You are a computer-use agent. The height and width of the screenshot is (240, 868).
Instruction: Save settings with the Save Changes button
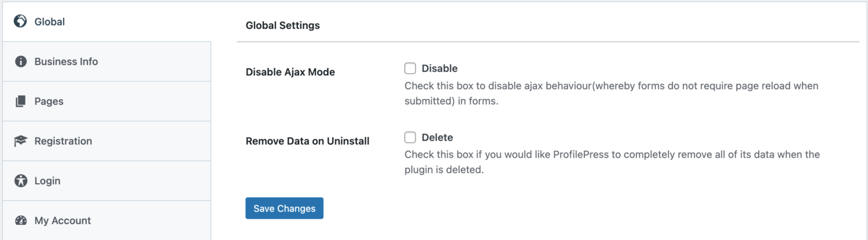[284, 208]
